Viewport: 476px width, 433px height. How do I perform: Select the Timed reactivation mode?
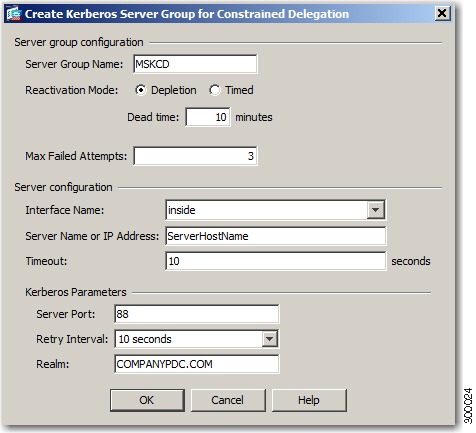click(215, 90)
